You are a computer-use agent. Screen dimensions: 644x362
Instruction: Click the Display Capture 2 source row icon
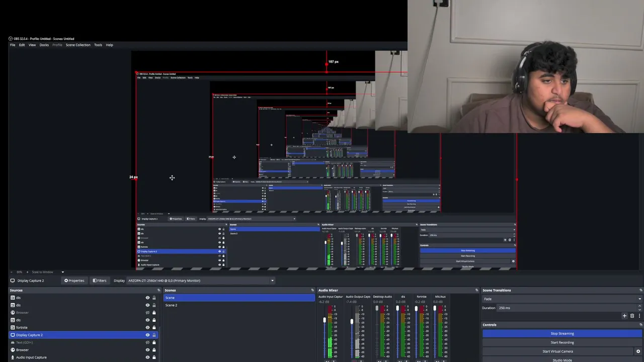[x=13, y=335]
